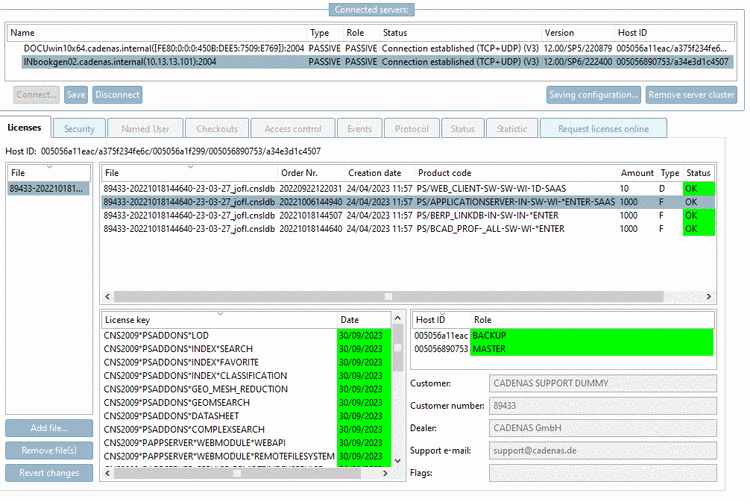The width and height of the screenshot is (750, 502).
Task: Open Request licenses online tab
Action: [x=603, y=129]
